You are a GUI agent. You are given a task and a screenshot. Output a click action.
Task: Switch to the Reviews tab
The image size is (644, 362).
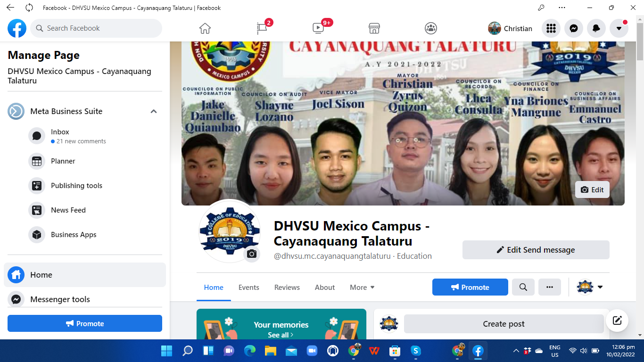pyautogui.click(x=287, y=287)
